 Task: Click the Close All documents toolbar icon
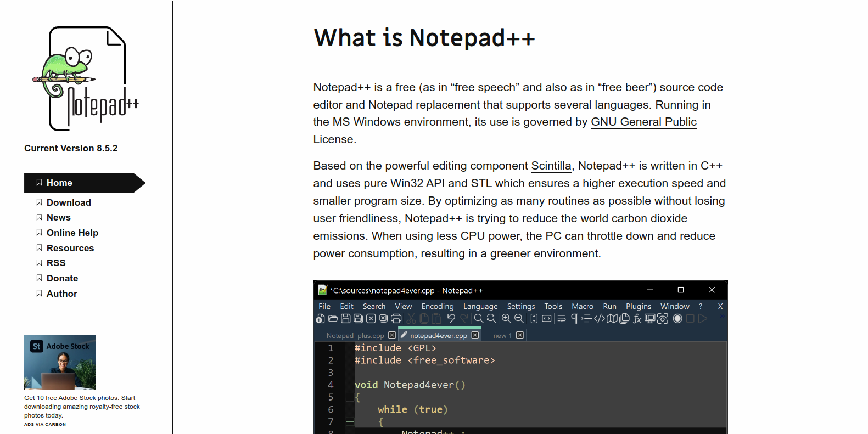click(x=383, y=318)
